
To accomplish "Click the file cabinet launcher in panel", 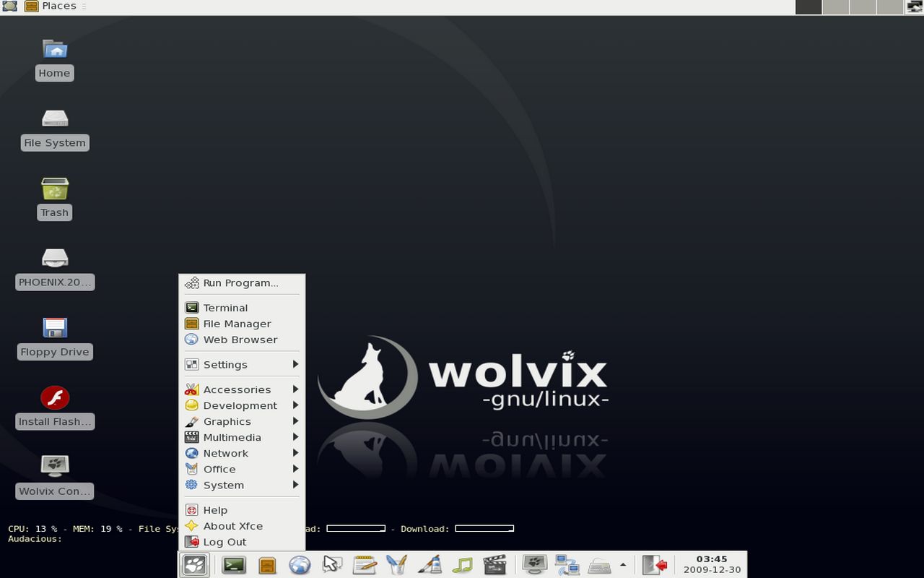I will coord(267,565).
